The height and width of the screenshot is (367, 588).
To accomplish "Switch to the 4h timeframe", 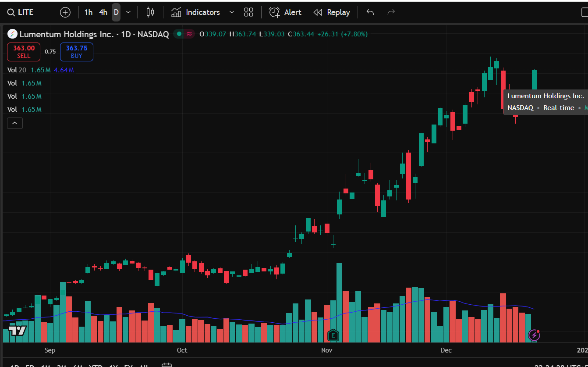I will point(103,12).
